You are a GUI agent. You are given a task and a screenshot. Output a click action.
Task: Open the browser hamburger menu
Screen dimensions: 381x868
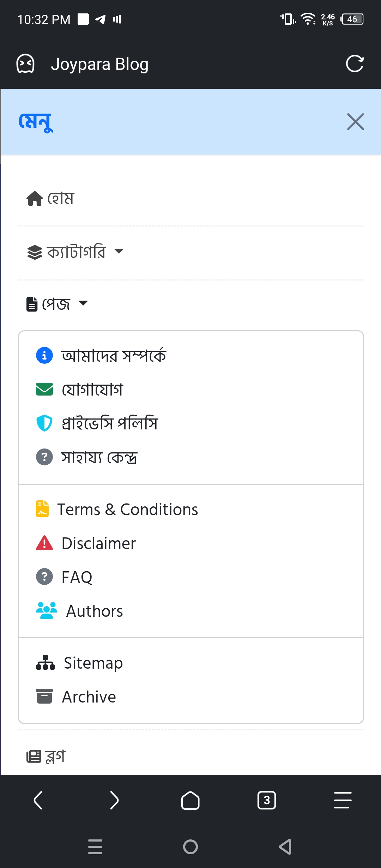pos(343,800)
